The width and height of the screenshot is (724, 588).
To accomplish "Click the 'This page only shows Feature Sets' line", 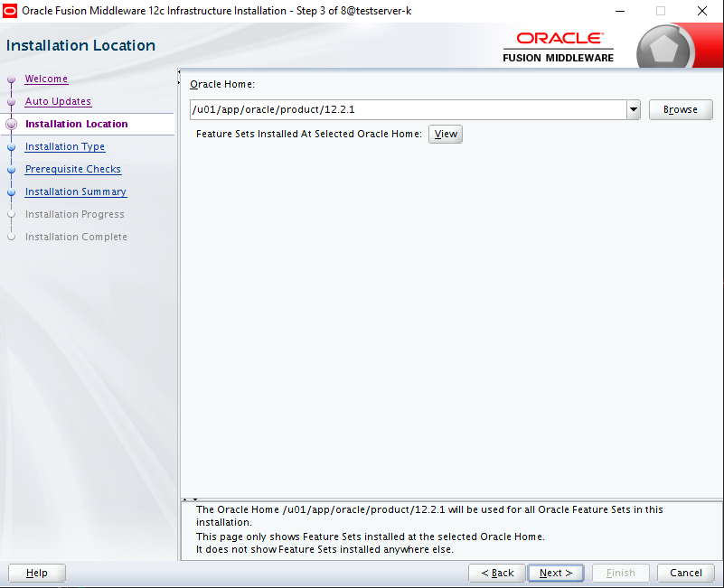I will point(371,537).
